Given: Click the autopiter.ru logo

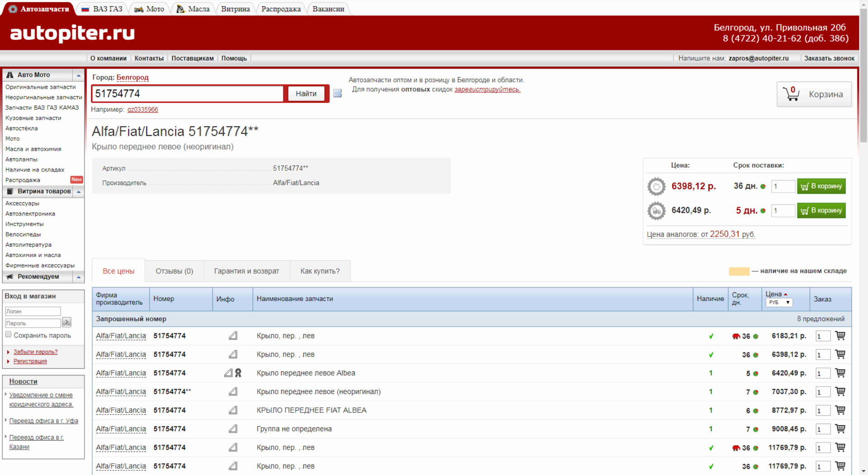Looking at the screenshot, I should 72,33.
